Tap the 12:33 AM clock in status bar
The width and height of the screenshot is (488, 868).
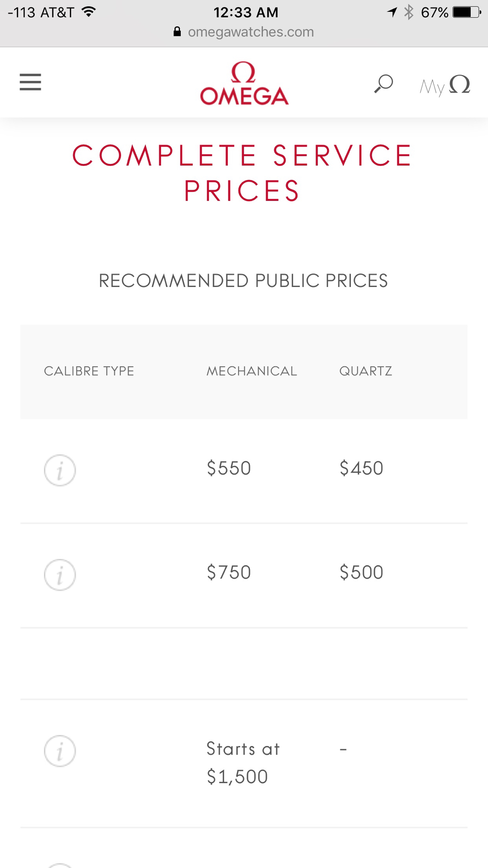coord(246,12)
